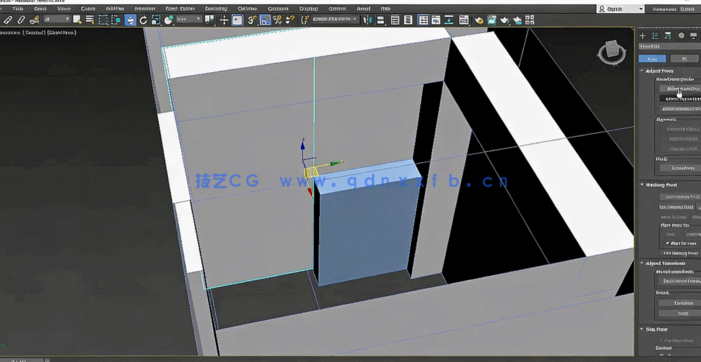Image resolution: width=701 pixels, height=362 pixels.
Task: Activate the Select and Manipulate tool
Action: coord(224,20)
